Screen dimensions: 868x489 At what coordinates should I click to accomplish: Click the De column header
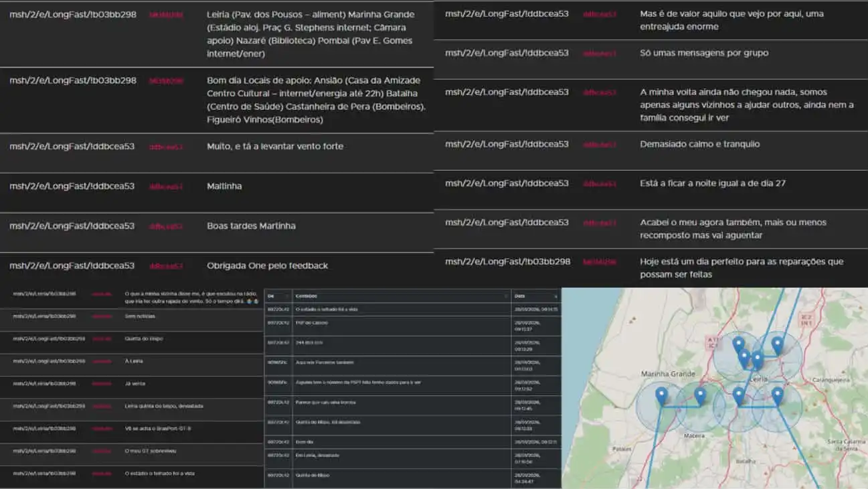coord(271,296)
